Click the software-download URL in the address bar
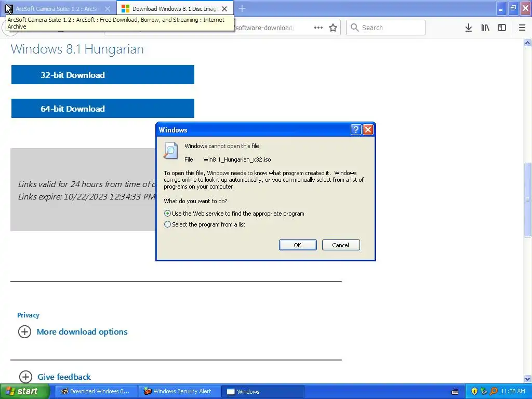 264,28
